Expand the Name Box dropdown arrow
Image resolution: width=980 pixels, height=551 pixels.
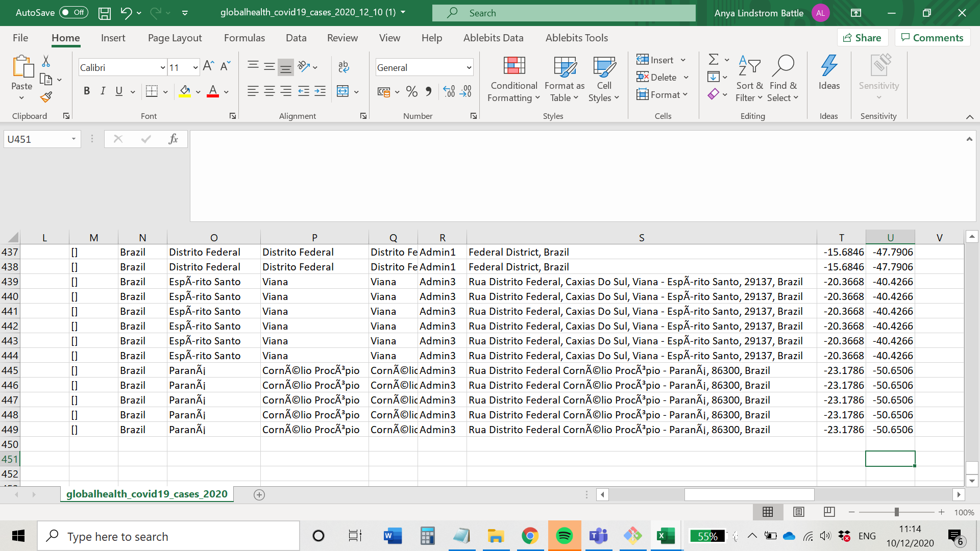click(x=74, y=139)
